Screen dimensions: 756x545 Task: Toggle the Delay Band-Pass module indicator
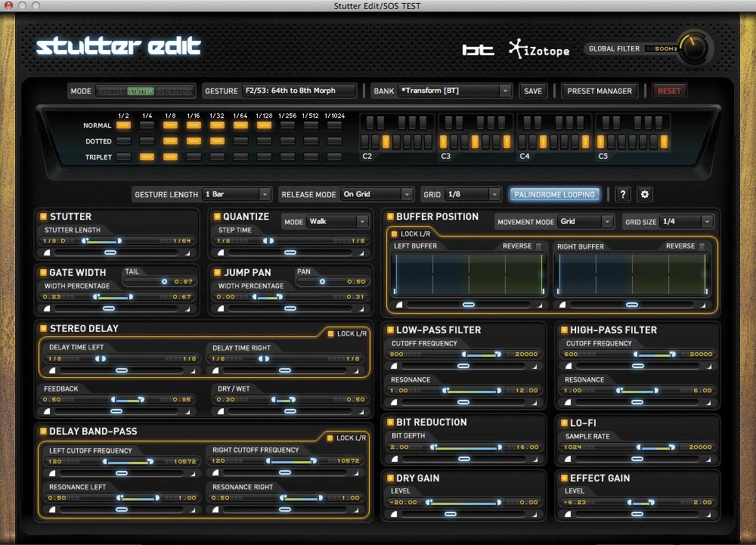point(43,431)
